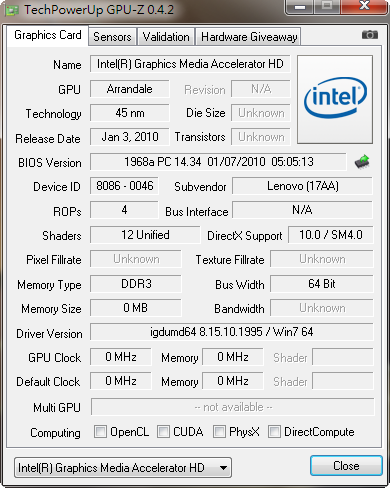The height and width of the screenshot is (488, 390).
Task: Click Driver Version field igdumd64 8.15.10.1995
Action: tap(232, 332)
